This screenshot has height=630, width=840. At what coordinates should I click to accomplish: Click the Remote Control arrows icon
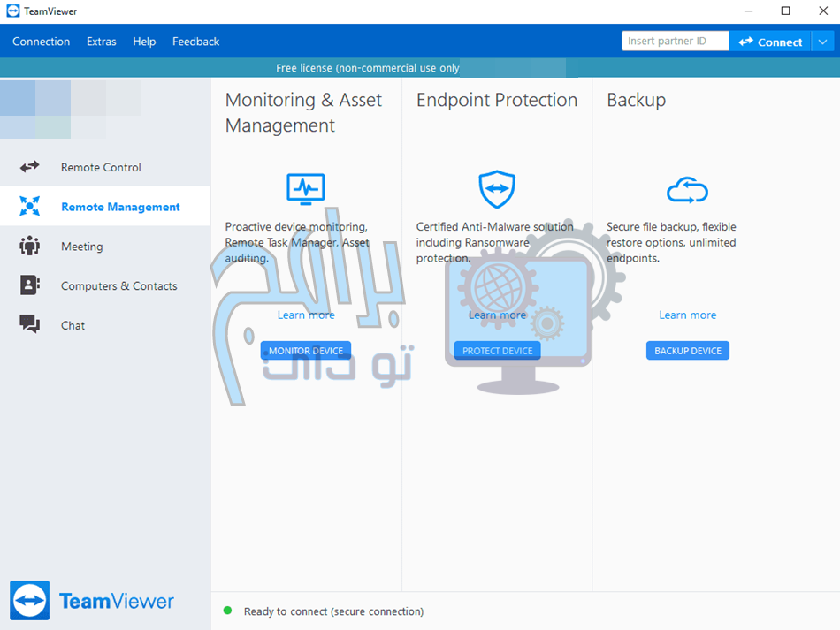point(30,167)
